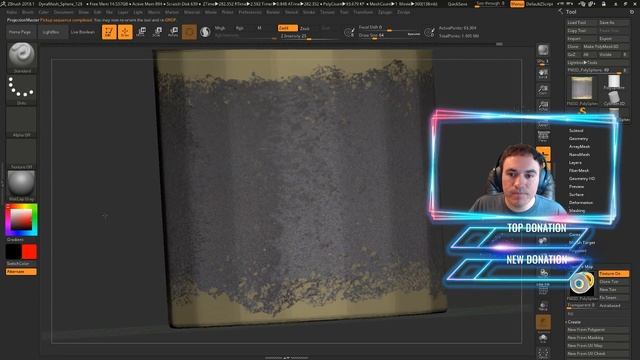Toggle the Gizmo 3D button
The width and height of the screenshot is (640, 360).
(189, 32)
